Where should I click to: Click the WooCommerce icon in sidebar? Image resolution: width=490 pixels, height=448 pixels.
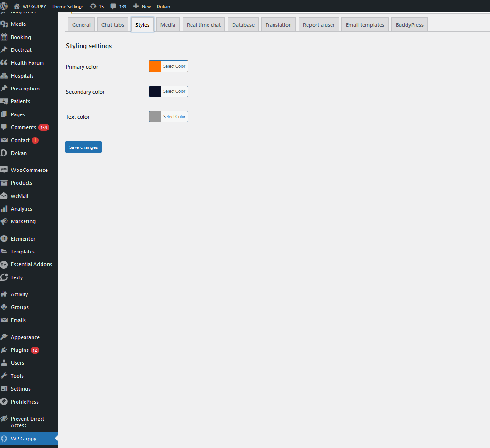coord(4,170)
